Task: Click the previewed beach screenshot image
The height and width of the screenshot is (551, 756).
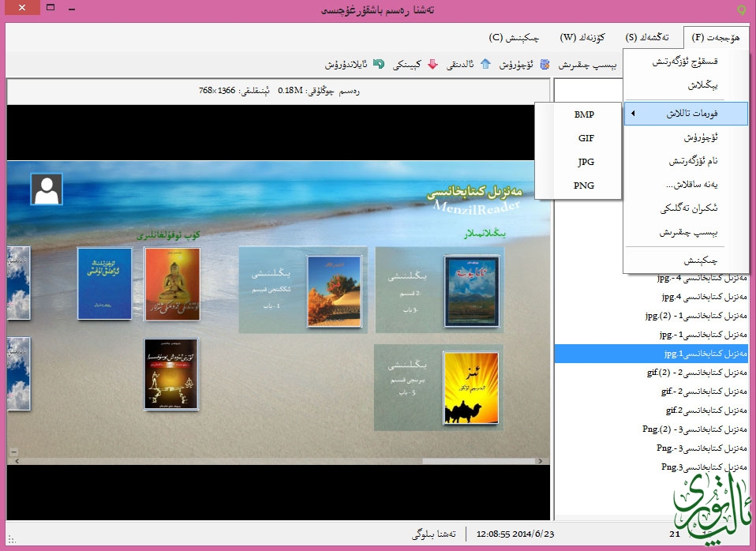Action: point(278,312)
